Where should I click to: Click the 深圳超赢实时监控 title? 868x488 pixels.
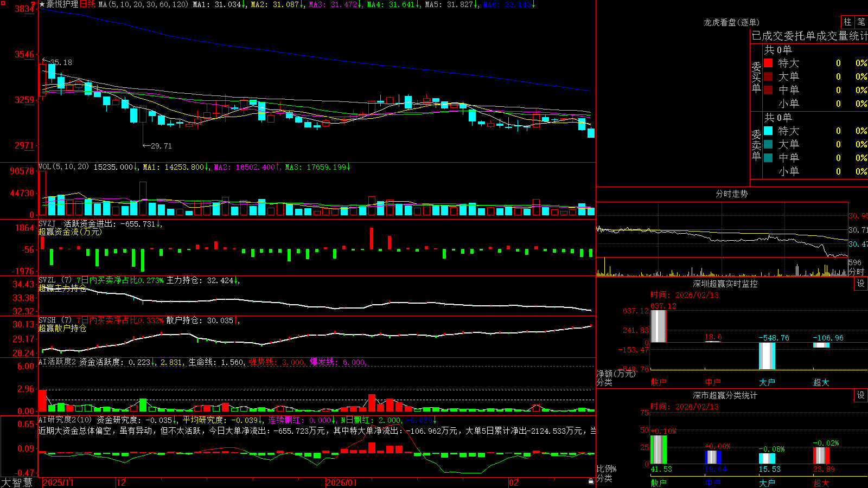click(x=725, y=284)
